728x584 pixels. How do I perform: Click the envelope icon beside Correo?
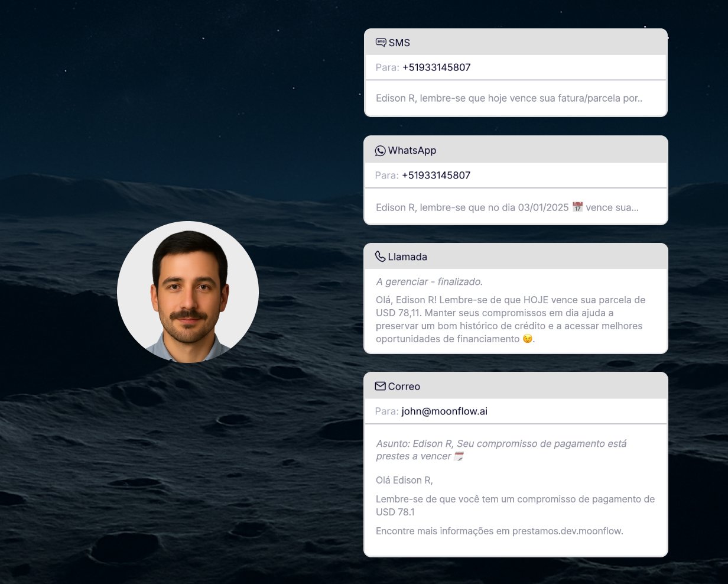[x=380, y=386]
